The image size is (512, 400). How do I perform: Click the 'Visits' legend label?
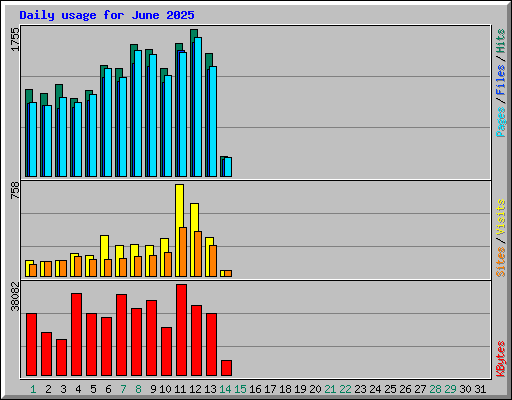(x=501, y=218)
